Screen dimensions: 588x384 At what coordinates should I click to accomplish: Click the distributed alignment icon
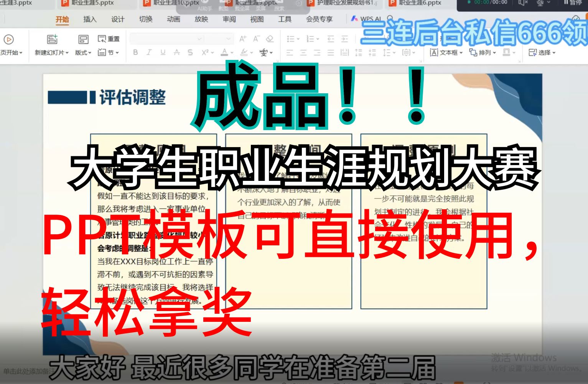pyautogui.click(x=345, y=53)
